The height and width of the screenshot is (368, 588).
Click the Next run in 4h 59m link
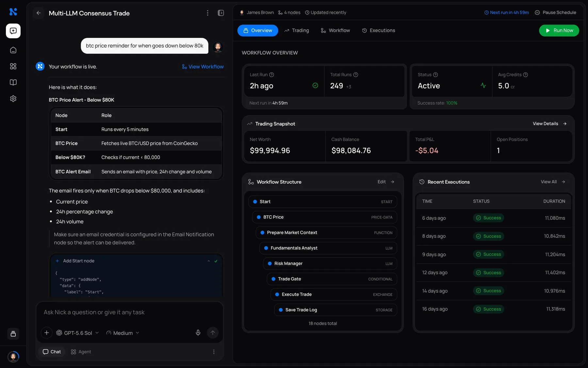click(506, 12)
